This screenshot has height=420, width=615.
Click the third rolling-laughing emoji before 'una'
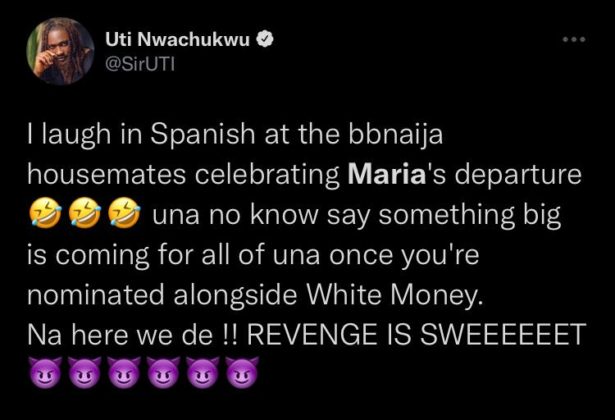(x=124, y=213)
